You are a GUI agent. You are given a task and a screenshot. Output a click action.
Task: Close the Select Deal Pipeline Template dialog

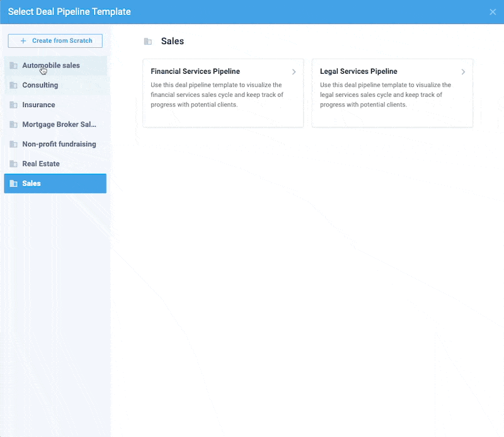(493, 12)
